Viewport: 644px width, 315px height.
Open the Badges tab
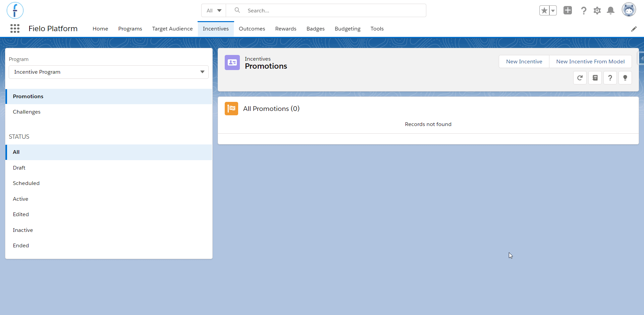click(x=316, y=29)
